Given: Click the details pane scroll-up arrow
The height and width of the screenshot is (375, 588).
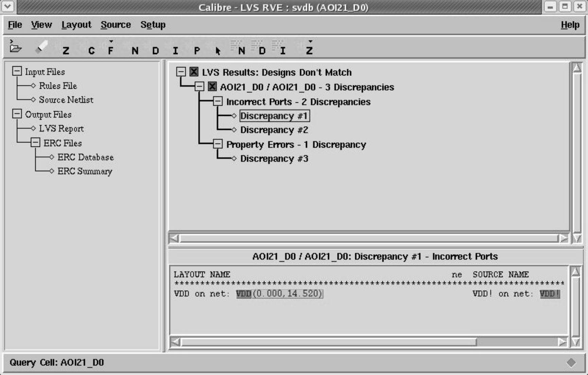Looking at the screenshot, I should tap(575, 271).
